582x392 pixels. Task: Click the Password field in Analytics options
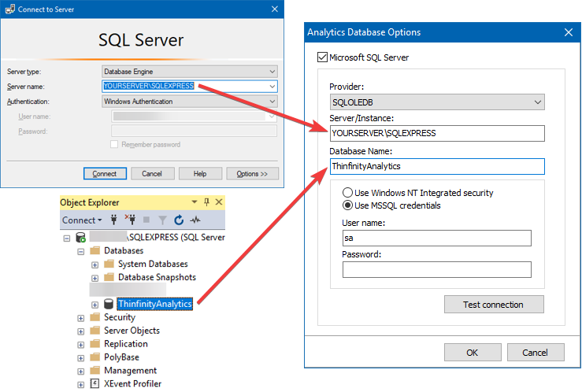436,270
